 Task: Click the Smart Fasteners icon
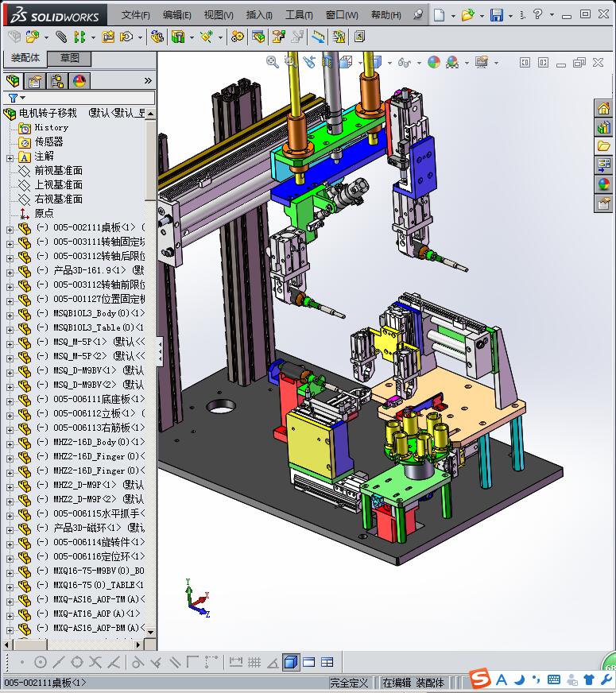(x=108, y=37)
